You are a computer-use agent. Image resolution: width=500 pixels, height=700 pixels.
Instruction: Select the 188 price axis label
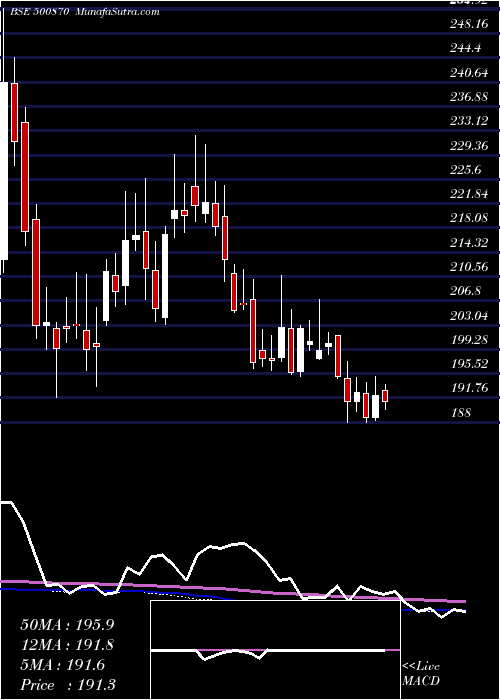[x=461, y=412]
